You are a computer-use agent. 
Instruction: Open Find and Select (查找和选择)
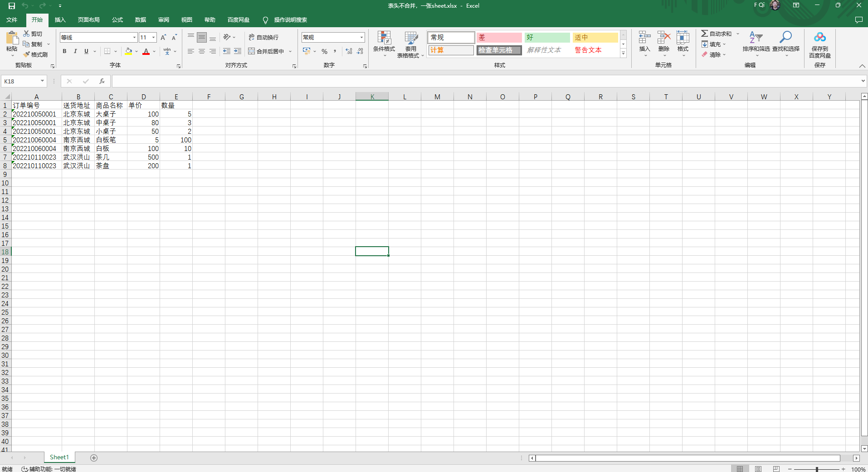786,43
